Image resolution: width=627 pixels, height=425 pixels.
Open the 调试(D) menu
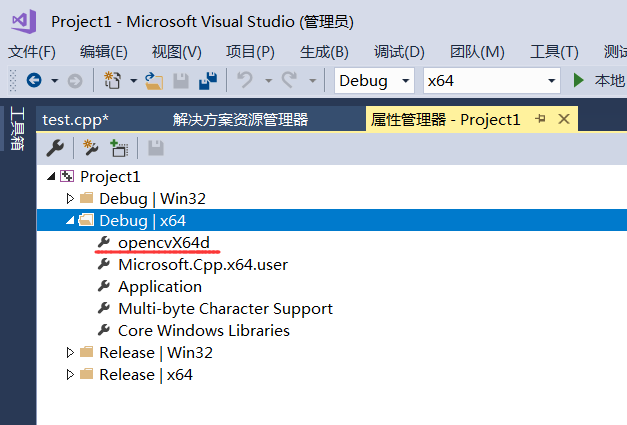[399, 52]
